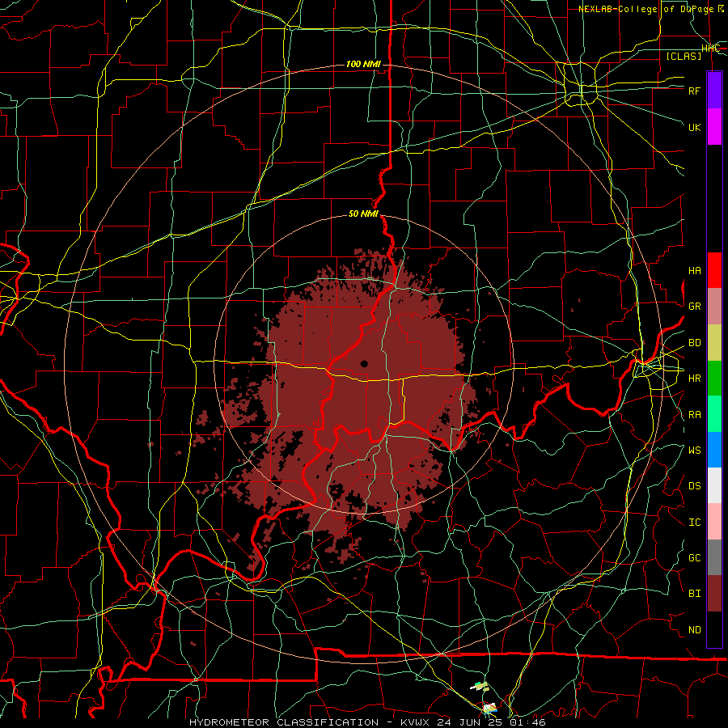Click the blue WS legend swatch
Image resolution: width=728 pixels, height=728 pixels.
pos(714,450)
